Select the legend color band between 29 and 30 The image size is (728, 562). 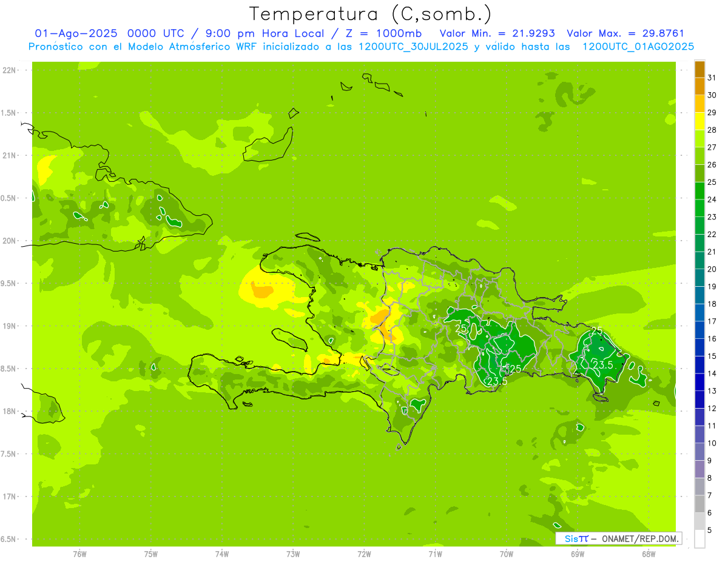coord(699,104)
